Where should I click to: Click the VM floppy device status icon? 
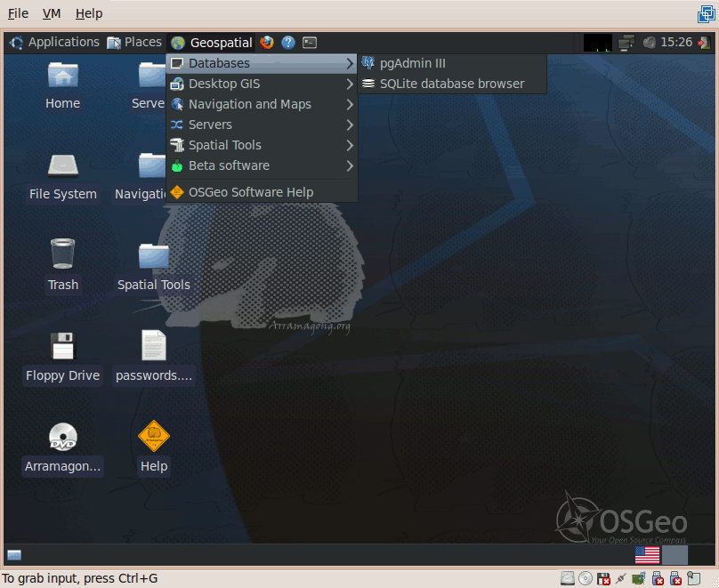coord(603,579)
